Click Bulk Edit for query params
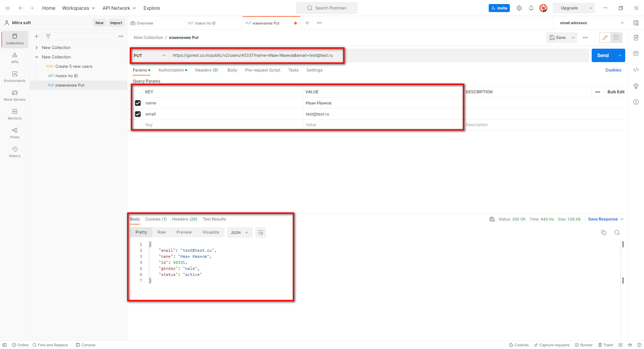Image resolution: width=644 pixels, height=349 pixels. [616, 92]
